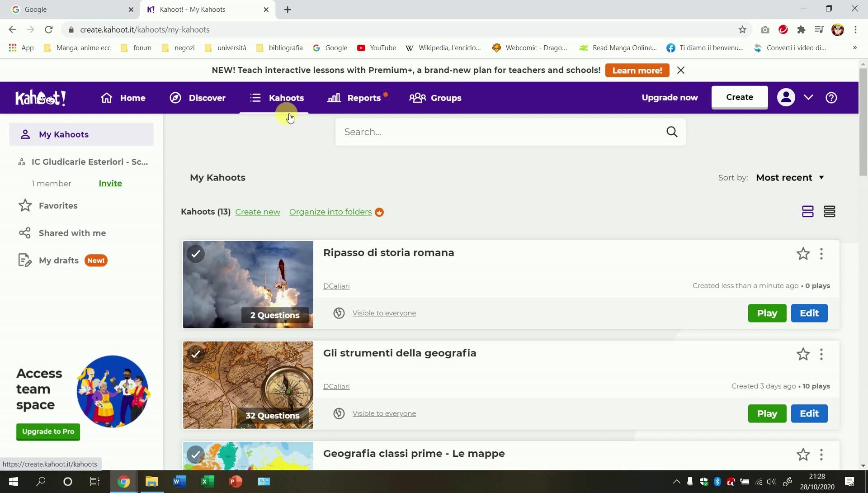Open Shared with me in sidebar
Screen dimensions: 868x493
point(62,233)
